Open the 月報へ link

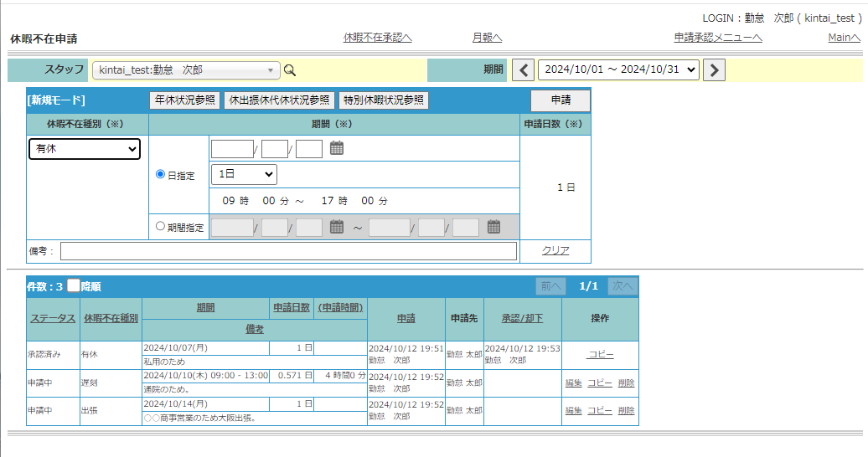(487, 38)
